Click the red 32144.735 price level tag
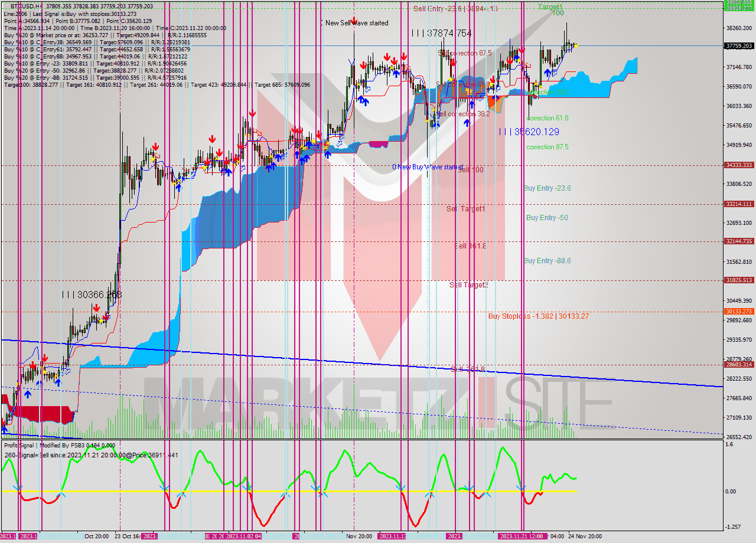This screenshot has width=756, height=543. click(739, 241)
